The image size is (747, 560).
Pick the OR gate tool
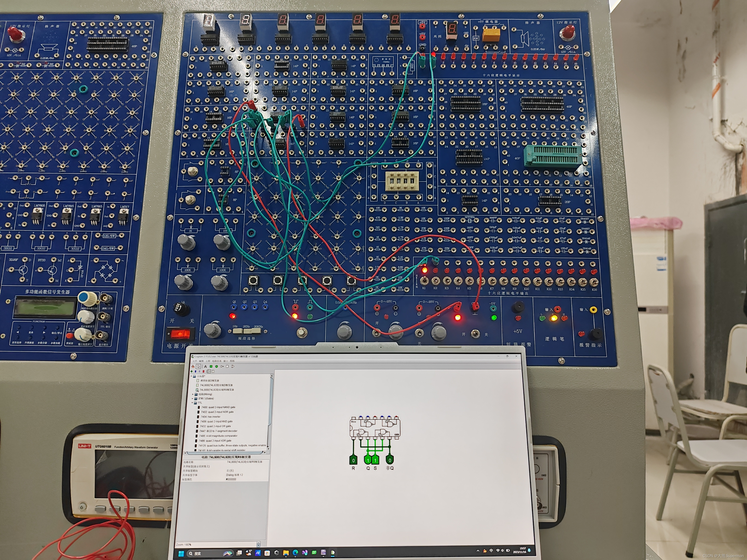(233, 367)
